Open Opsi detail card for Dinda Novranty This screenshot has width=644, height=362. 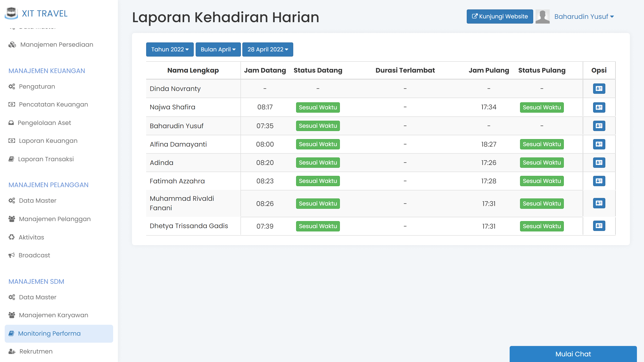click(599, 89)
